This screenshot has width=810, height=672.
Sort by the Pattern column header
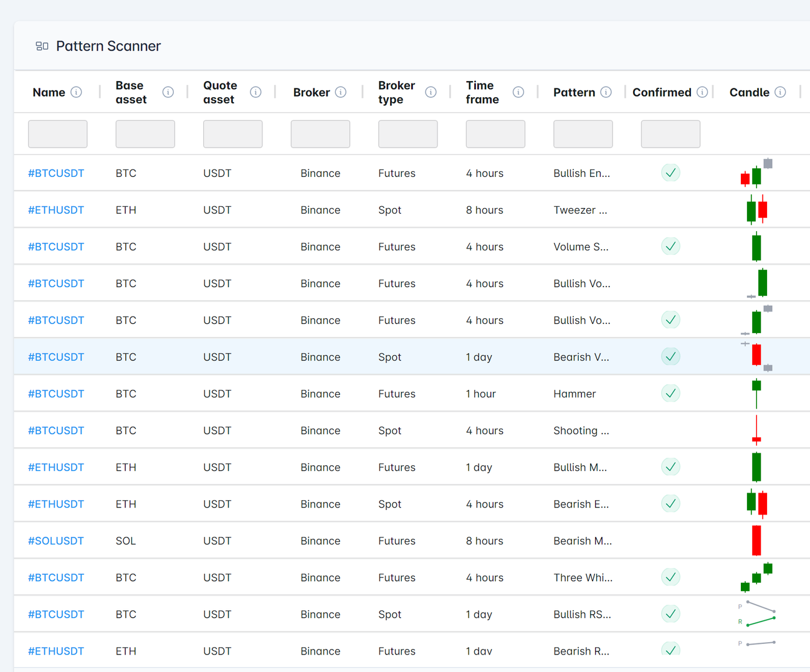pos(574,92)
